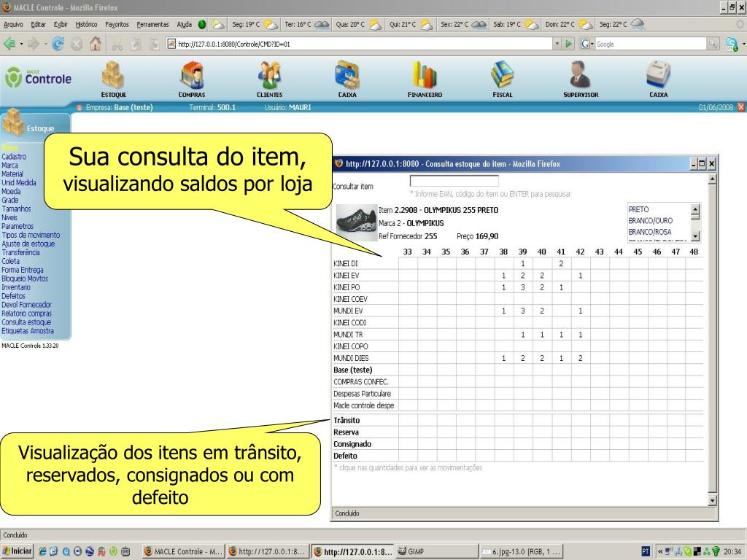The height and width of the screenshot is (560, 747).
Task: Click the Skype toolbar icon
Action: coord(732,44)
